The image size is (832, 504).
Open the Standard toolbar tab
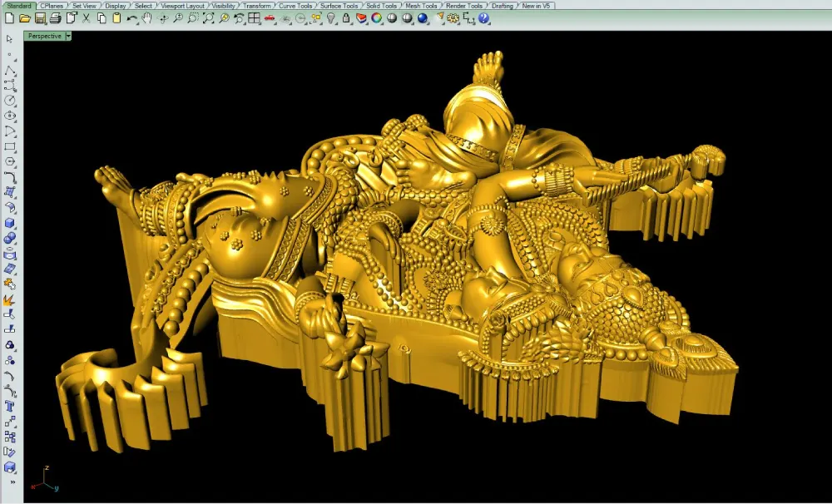[18, 6]
